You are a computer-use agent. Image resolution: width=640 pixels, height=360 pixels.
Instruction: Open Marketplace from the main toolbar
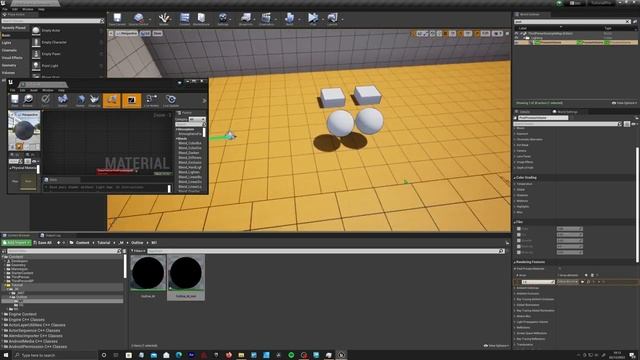click(x=201, y=19)
